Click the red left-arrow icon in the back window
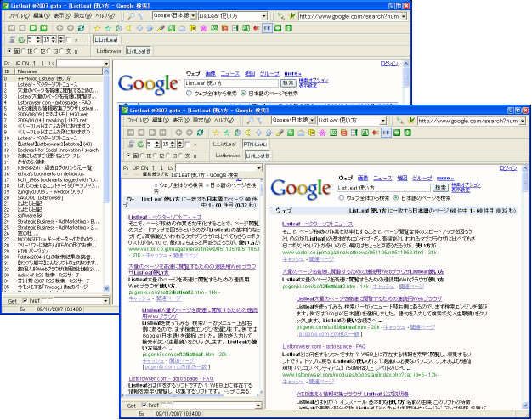 pyautogui.click(x=256, y=28)
